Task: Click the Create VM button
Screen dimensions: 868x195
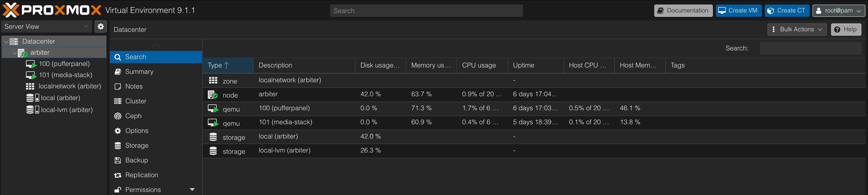Action: coord(738,10)
